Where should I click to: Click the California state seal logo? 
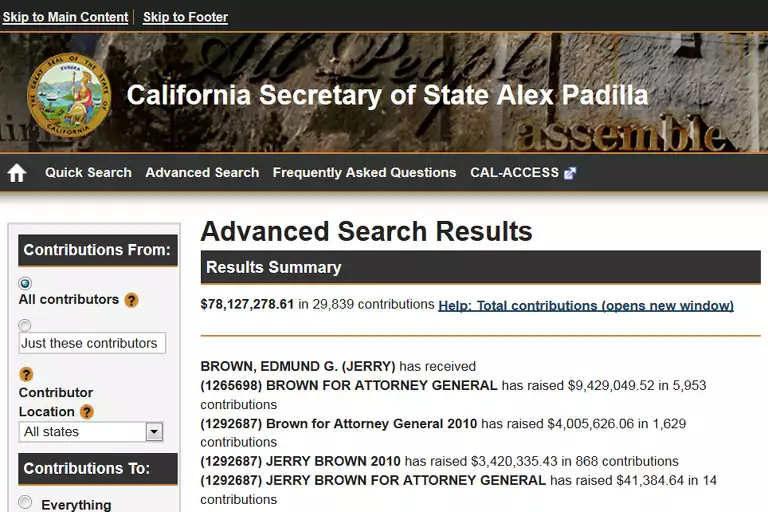click(66, 95)
